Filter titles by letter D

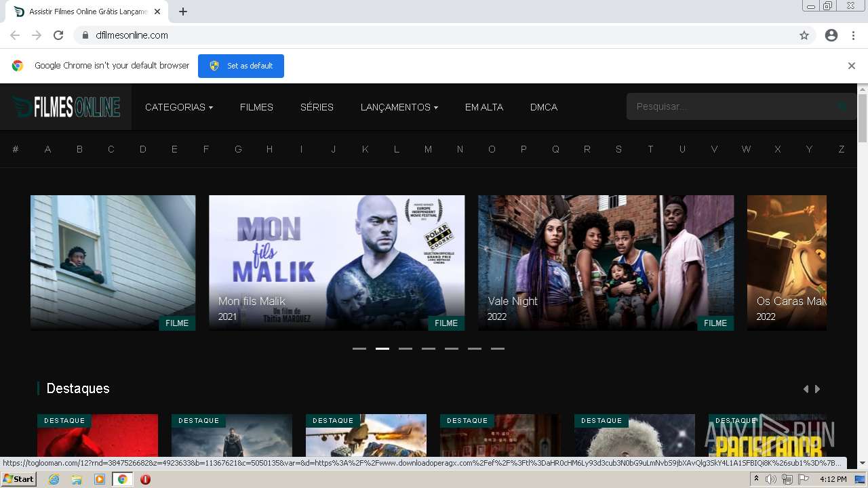(143, 149)
